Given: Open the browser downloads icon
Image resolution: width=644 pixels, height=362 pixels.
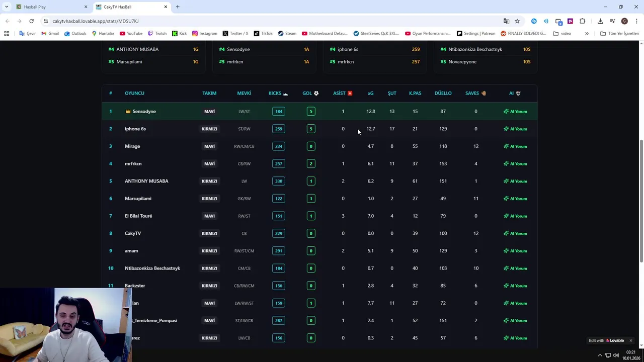Looking at the screenshot, I should [600, 21].
